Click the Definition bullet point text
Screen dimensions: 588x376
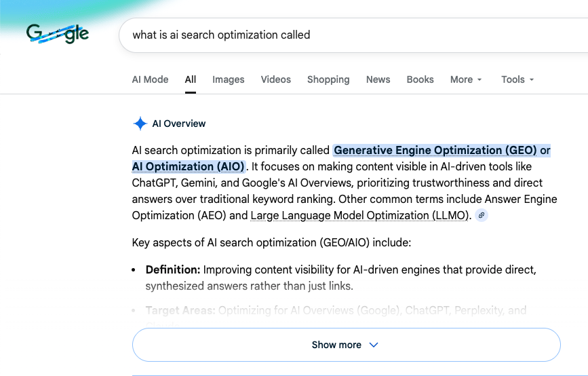coord(340,270)
